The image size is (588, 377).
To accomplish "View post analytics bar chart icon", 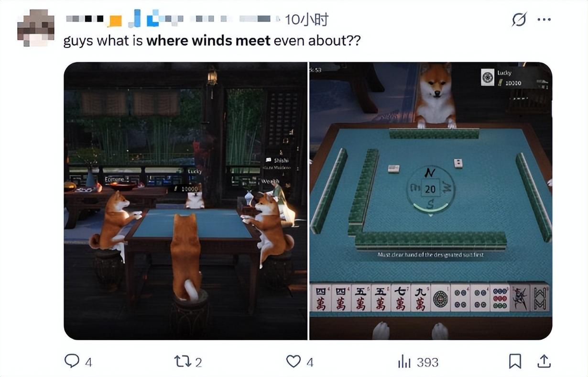I will 404,362.
